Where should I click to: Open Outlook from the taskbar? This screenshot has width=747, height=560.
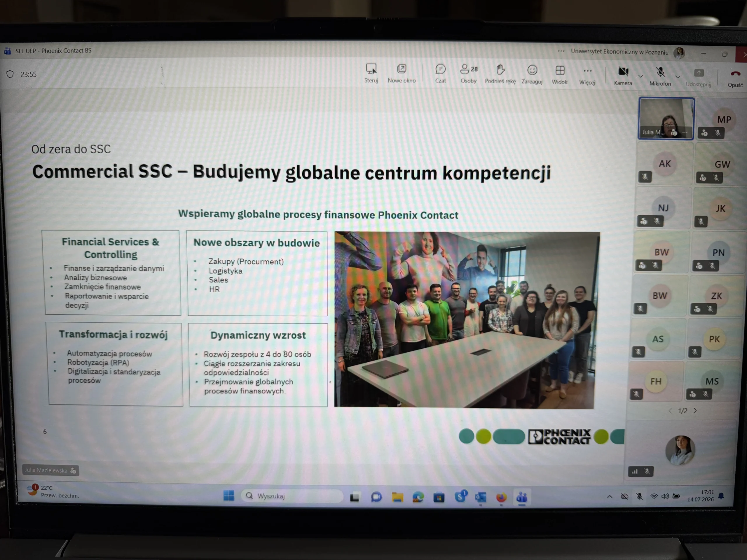(x=480, y=498)
